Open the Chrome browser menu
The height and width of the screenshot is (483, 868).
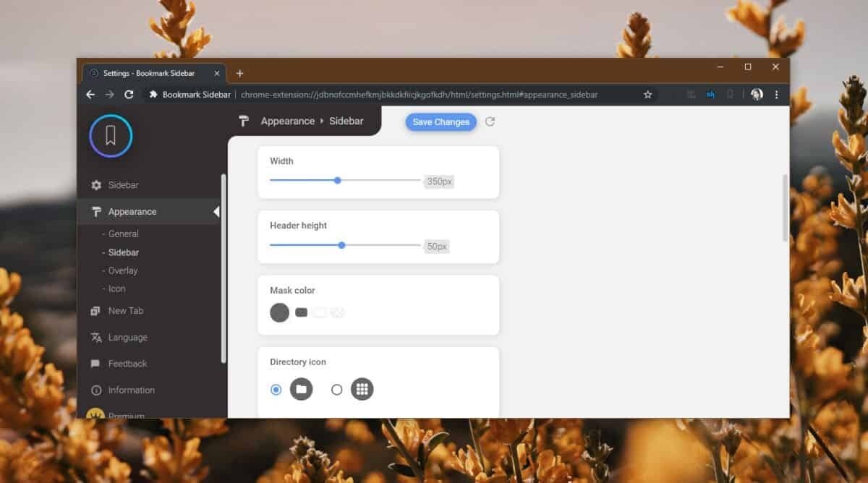pos(776,94)
